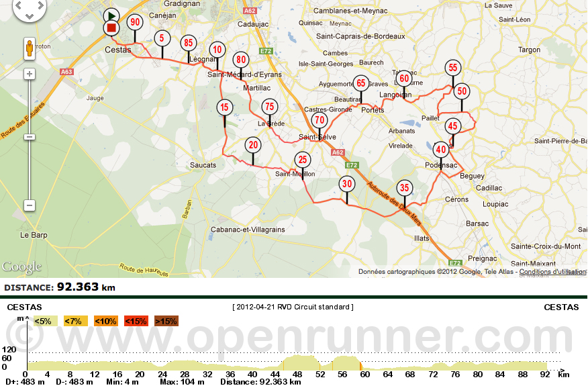588x390 pixels.
Task: Click kilometer marker 10
Action: coord(217,50)
